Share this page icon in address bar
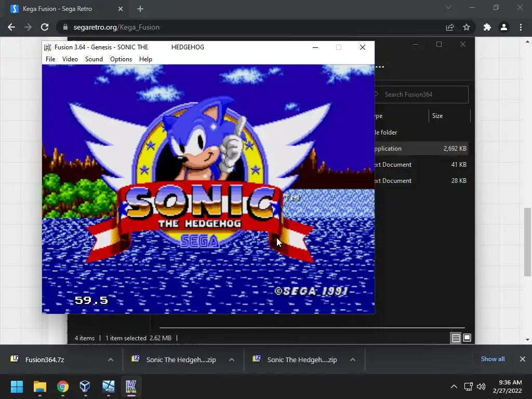532x399 pixels. 450,27
